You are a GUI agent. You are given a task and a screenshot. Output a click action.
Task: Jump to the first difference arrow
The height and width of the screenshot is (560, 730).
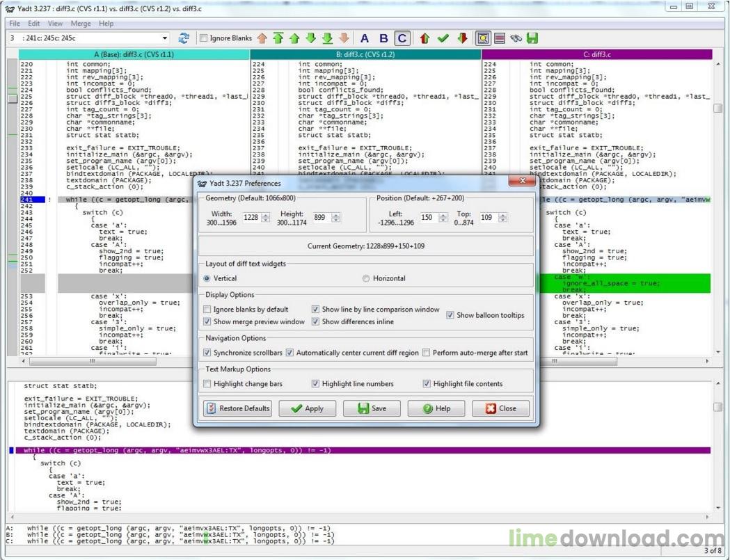(x=278, y=38)
